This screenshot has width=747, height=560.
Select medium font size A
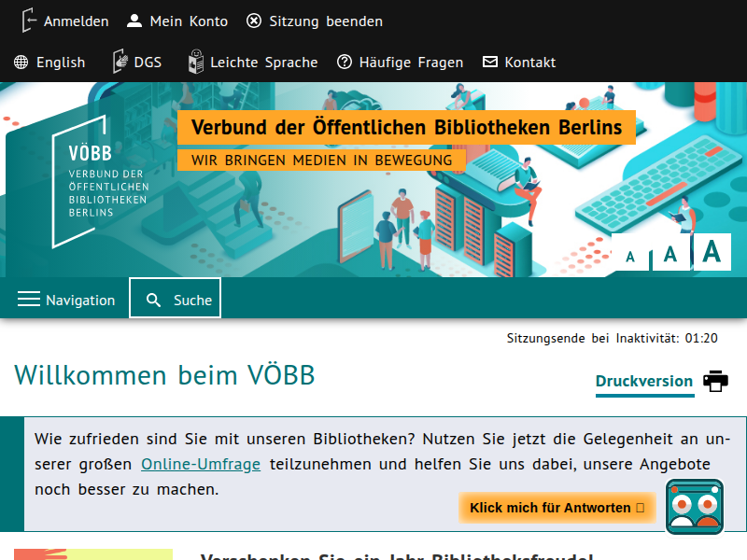point(670,254)
